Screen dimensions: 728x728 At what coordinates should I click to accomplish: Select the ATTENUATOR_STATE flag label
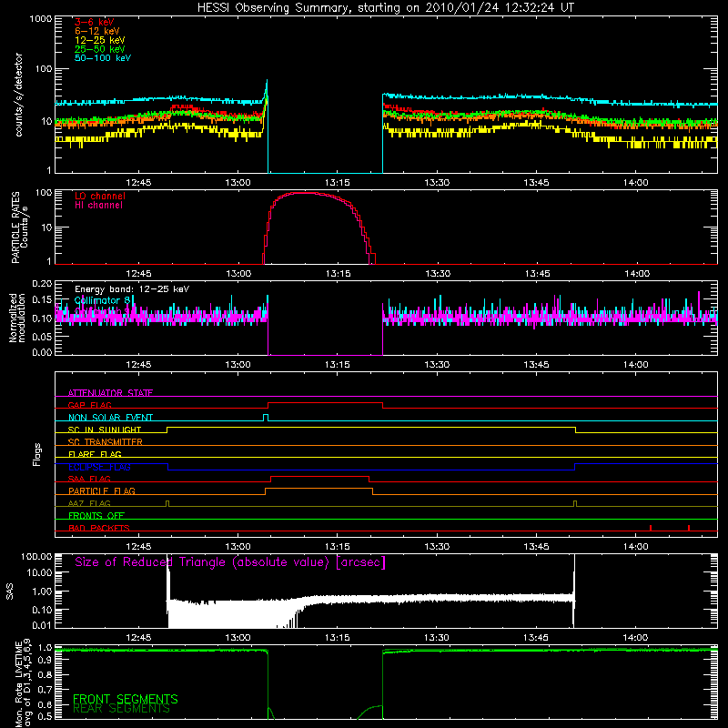tap(110, 393)
